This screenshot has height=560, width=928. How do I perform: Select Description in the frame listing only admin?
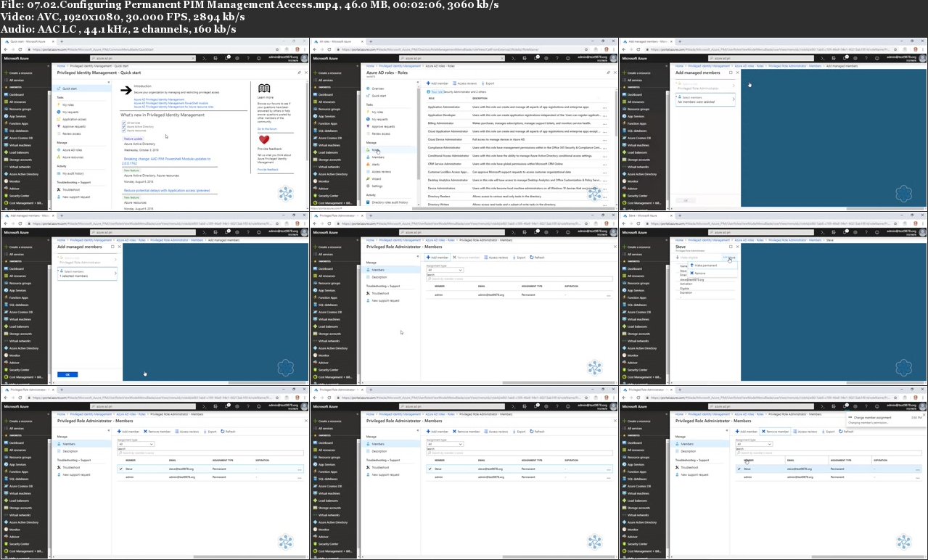(x=379, y=277)
